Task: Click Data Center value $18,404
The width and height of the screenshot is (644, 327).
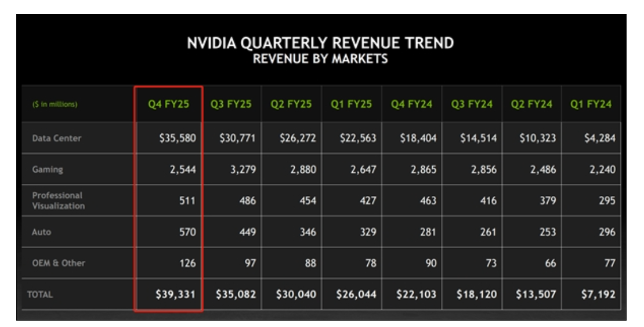Action: [x=418, y=138]
